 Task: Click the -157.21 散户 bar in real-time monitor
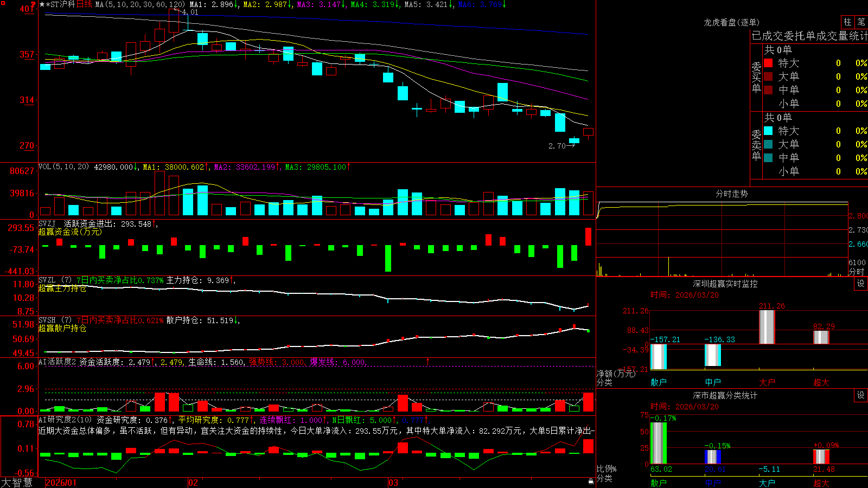point(658,356)
